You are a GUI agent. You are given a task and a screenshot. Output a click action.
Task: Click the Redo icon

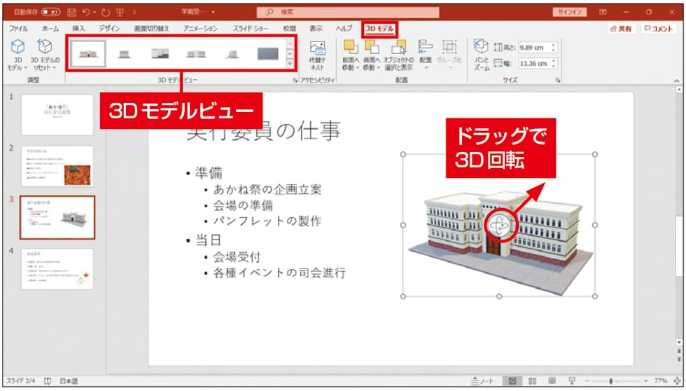pos(106,12)
